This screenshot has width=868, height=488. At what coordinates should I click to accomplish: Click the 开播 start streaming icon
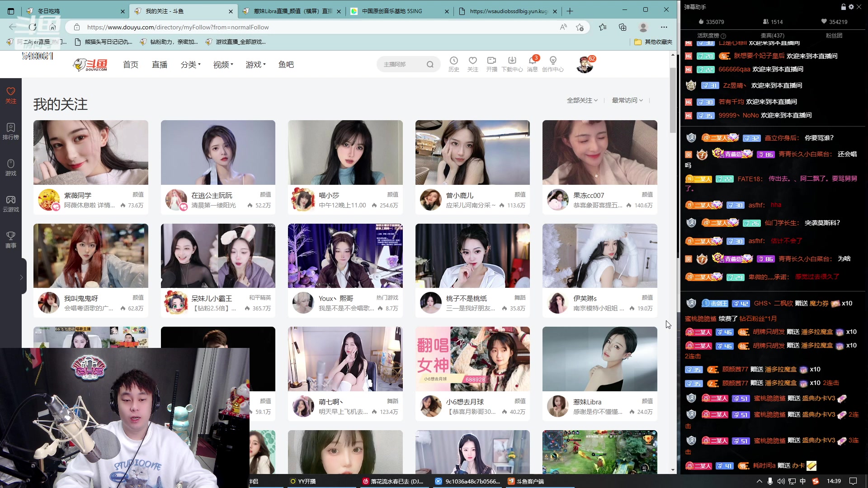pyautogui.click(x=491, y=64)
